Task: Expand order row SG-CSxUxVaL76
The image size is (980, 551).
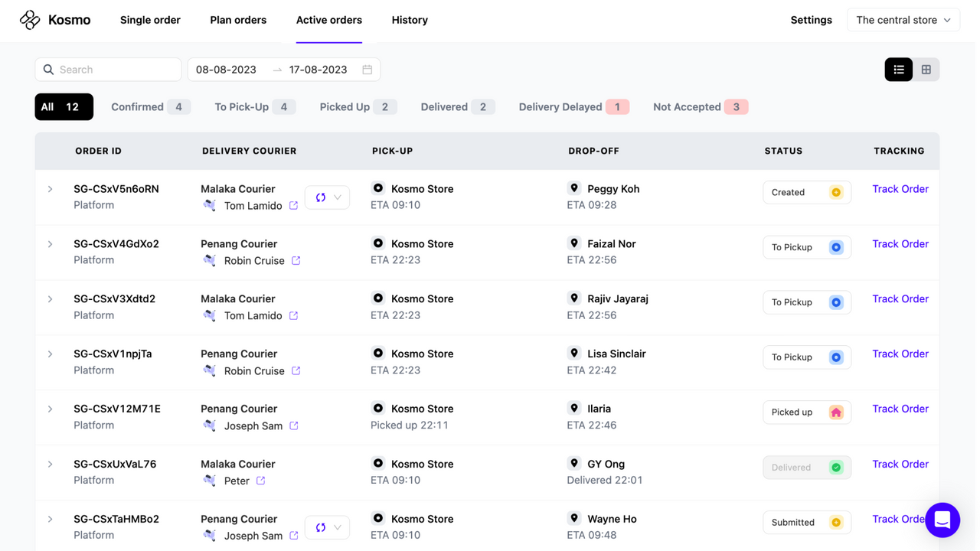Action: click(x=51, y=465)
